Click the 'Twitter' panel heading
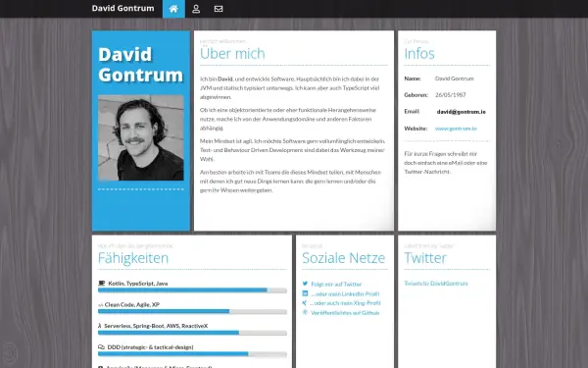Image resolution: width=588 pixels, height=368 pixels. click(425, 258)
